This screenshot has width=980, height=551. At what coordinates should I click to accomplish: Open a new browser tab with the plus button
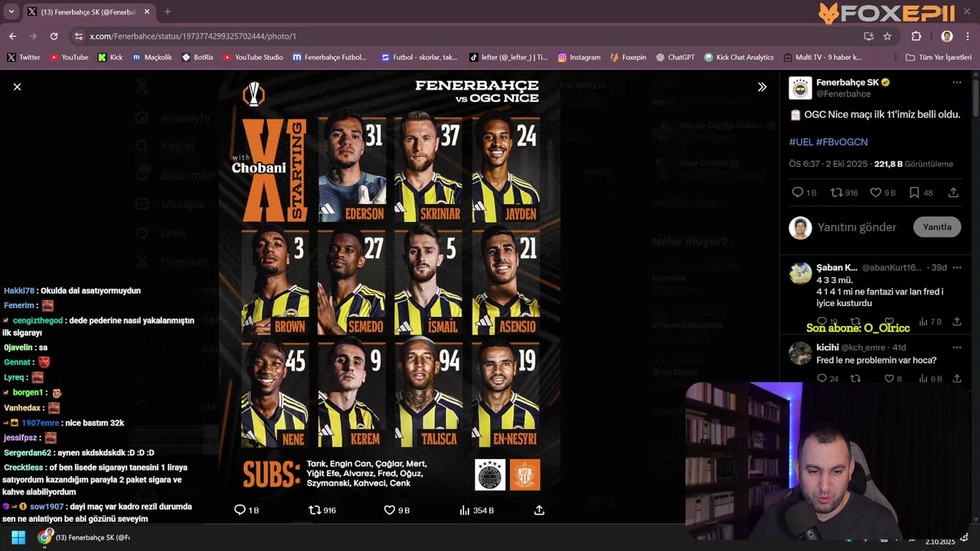(168, 11)
